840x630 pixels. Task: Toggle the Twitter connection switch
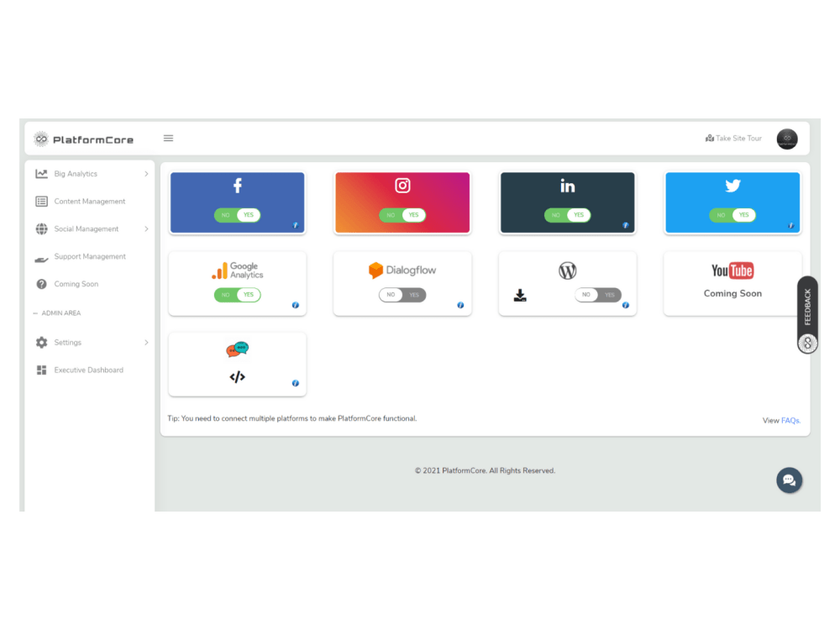pos(732,215)
